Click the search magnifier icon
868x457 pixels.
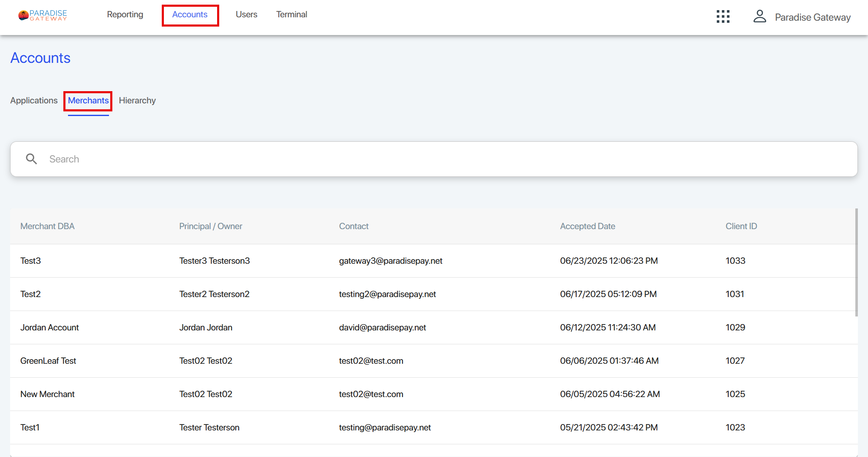point(32,159)
